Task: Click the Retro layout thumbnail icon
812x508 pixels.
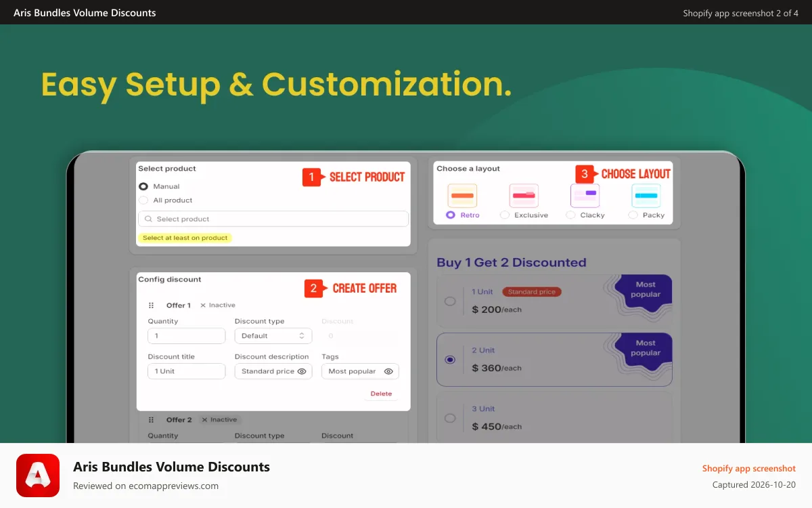Action: click(462, 196)
